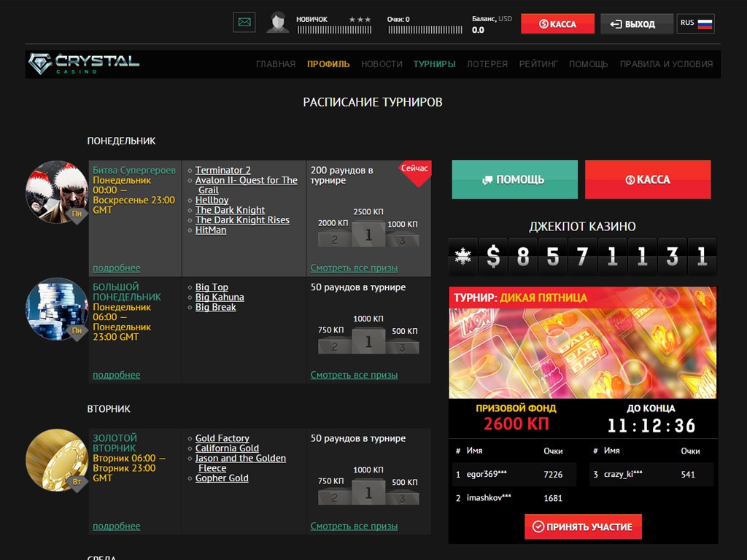Click the green ПОМОЩЬ button
The width and height of the screenshot is (747, 560).
point(514,179)
